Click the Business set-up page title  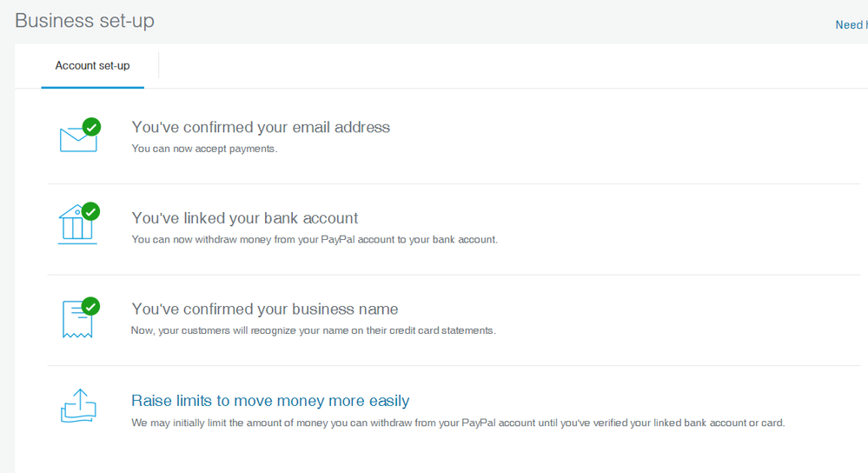click(84, 21)
